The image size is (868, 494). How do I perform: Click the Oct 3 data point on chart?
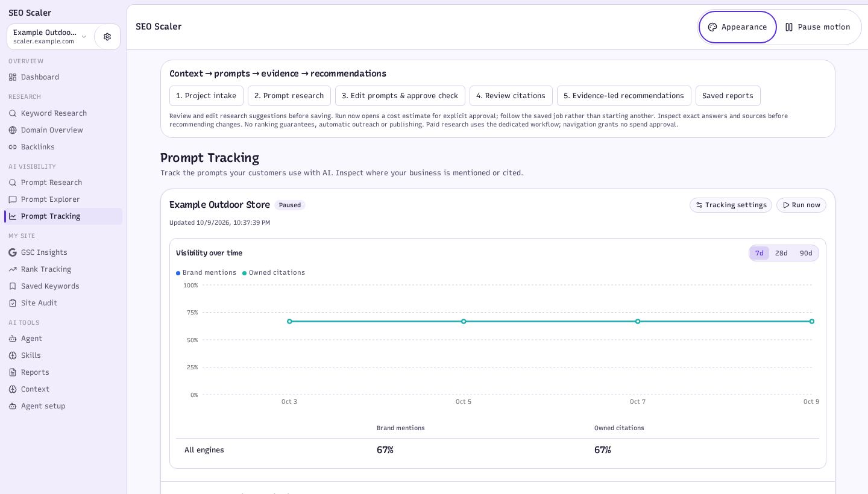[289, 322]
